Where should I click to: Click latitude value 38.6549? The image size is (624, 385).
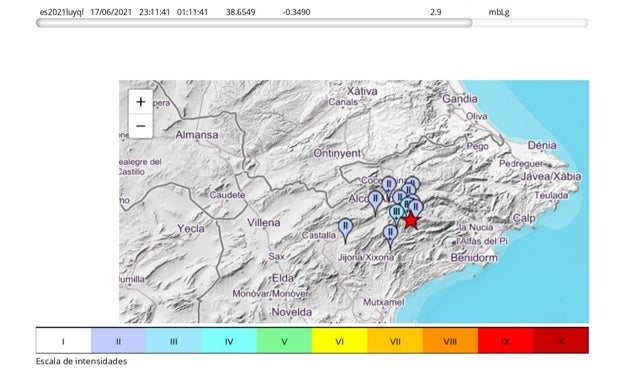click(240, 12)
